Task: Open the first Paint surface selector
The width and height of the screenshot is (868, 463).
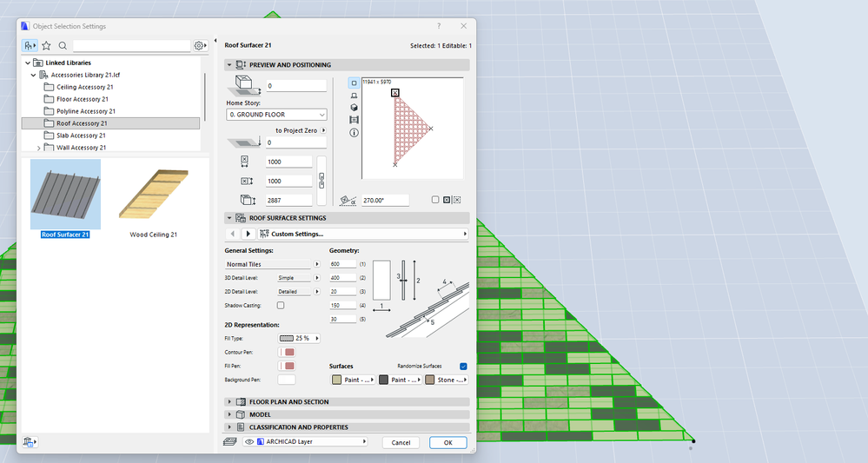Action: coord(353,380)
